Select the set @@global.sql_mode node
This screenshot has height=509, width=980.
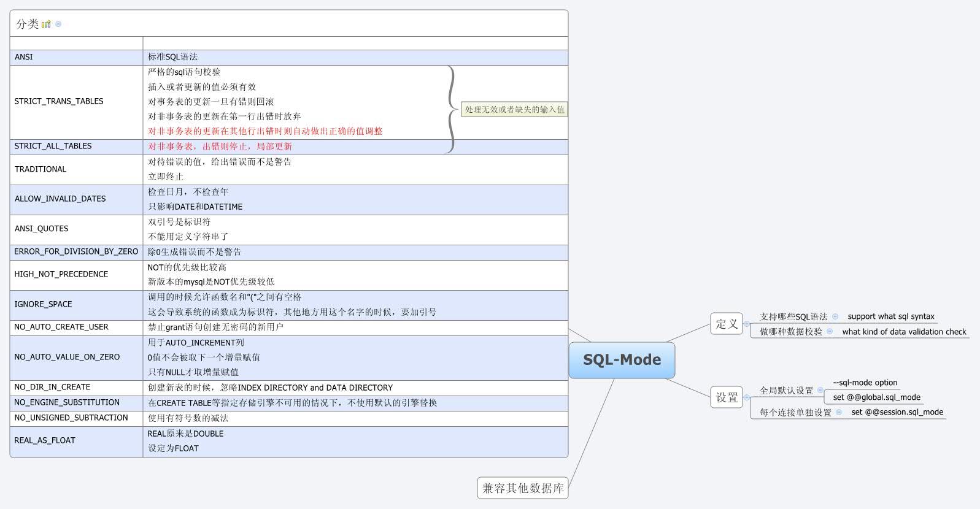[876, 397]
